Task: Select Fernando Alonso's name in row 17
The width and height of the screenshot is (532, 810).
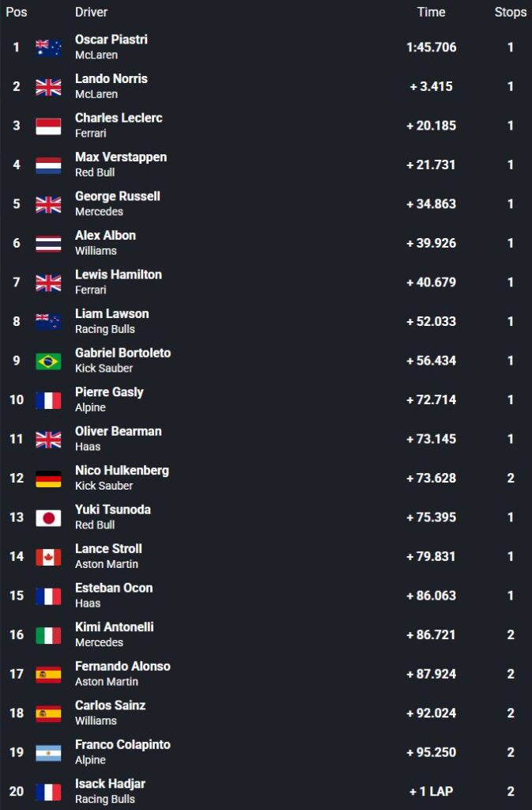Action: 123,666
